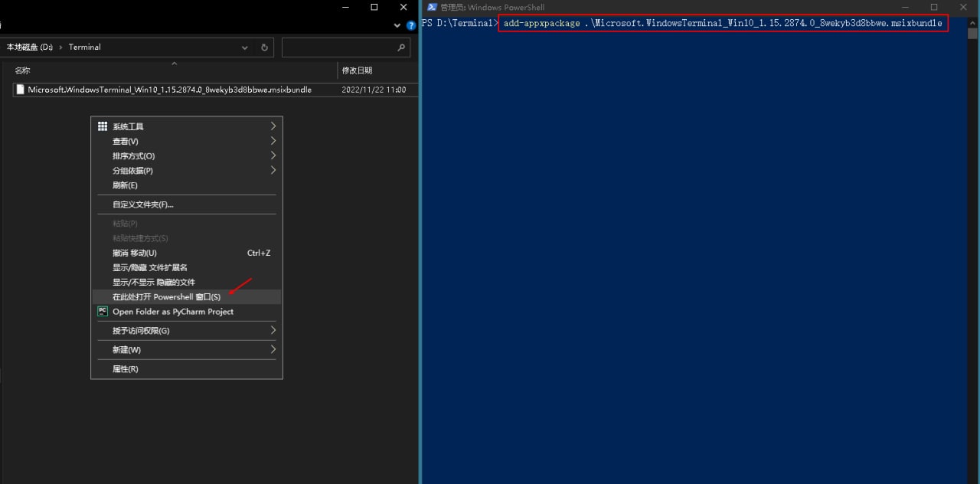Image resolution: width=980 pixels, height=484 pixels.
Task: Maximize the File Explorer window
Action: (374, 7)
